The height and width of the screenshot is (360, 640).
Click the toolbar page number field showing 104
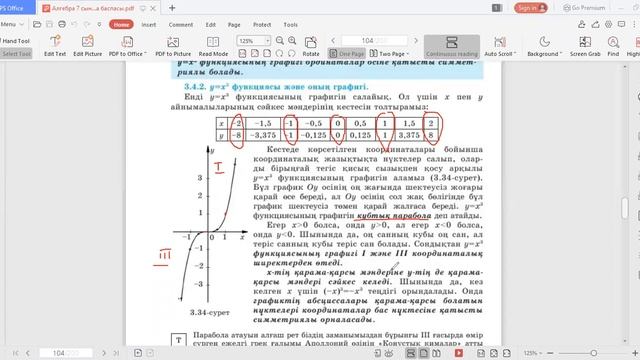pos(374,40)
